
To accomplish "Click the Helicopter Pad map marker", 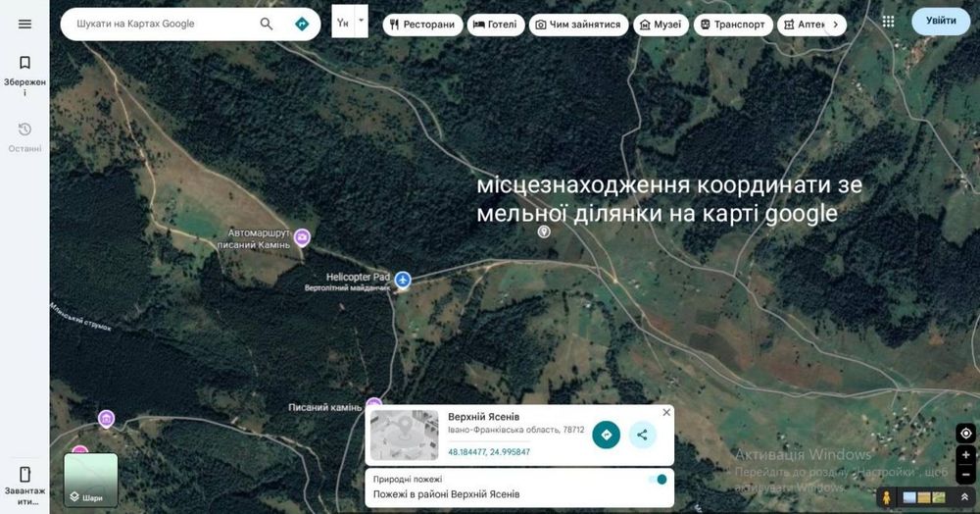I will (403, 280).
